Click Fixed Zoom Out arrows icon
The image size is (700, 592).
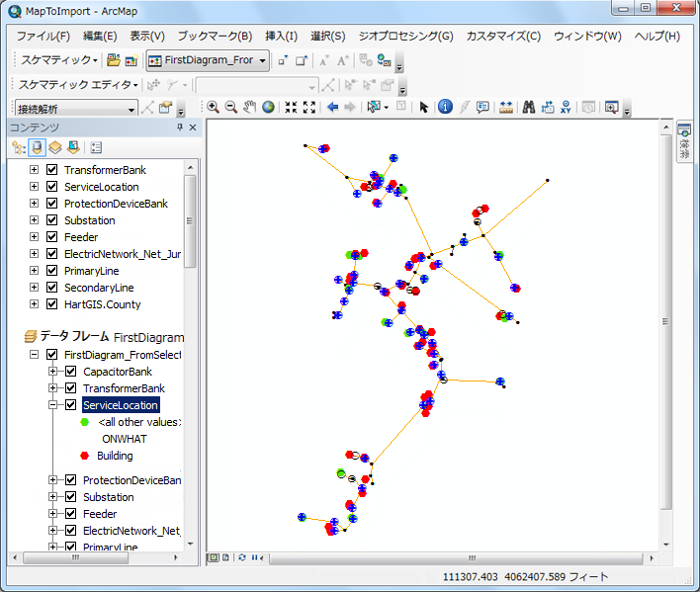[309, 107]
